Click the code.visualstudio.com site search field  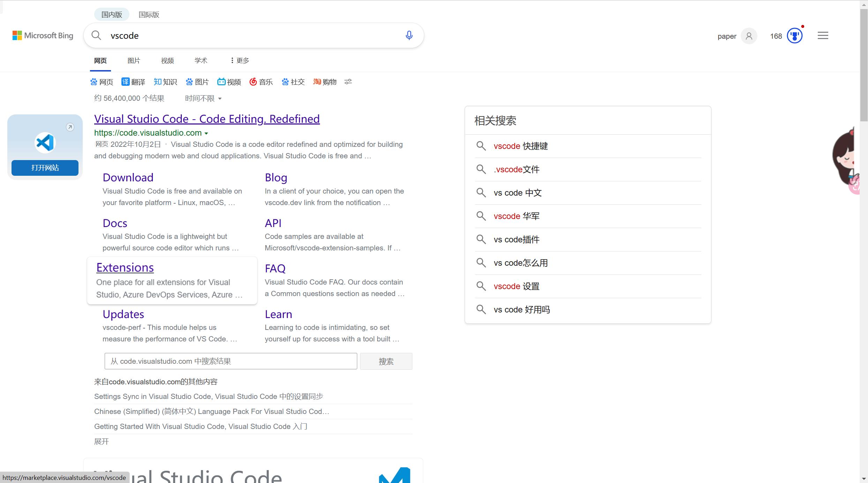coord(230,361)
